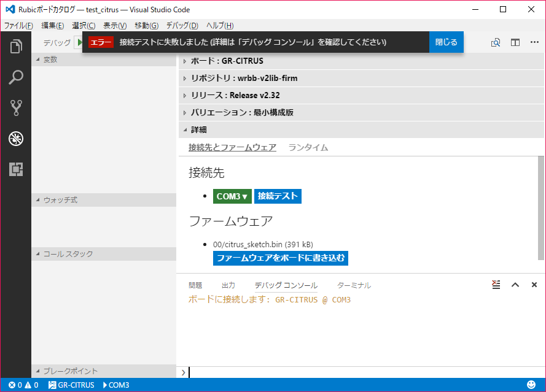Screen dimensions: 546x392
Task: Maximize the panel with the up chevron
Action: coord(515,285)
